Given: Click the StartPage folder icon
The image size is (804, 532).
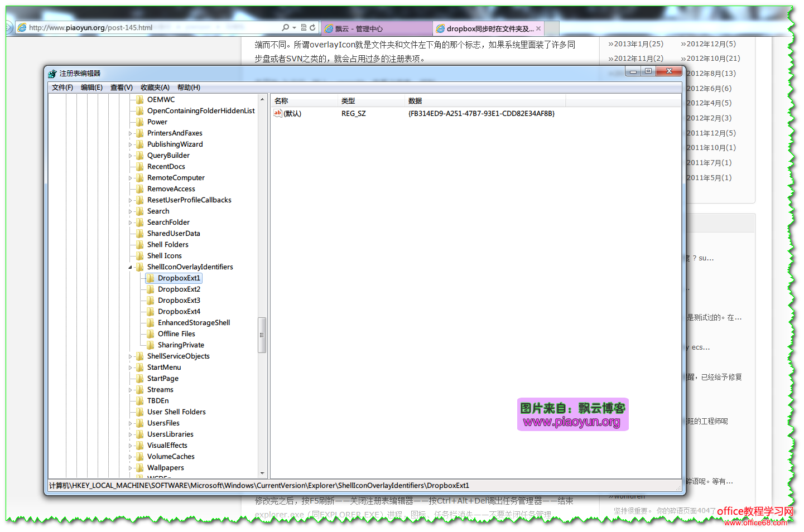Looking at the screenshot, I should (x=140, y=379).
